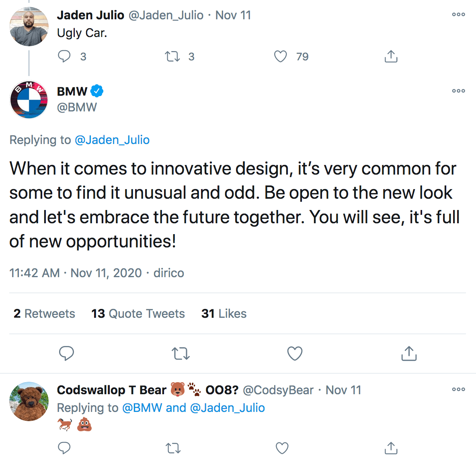Reply to Jaden Julio's "Ugly Car" tweet
This screenshot has width=476, height=461.
coord(64,56)
